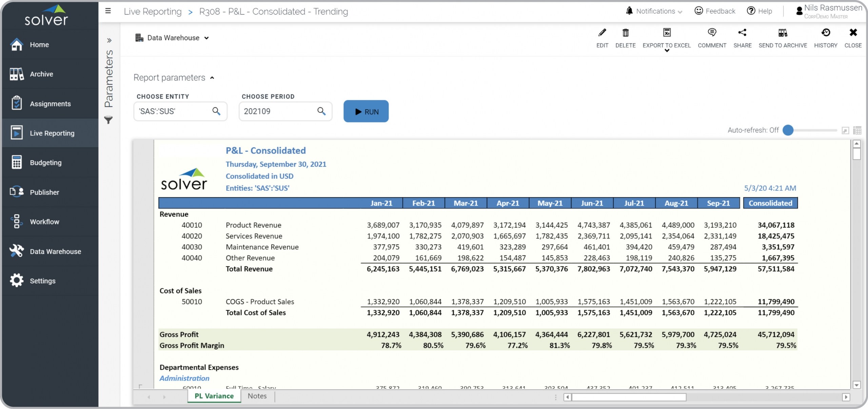Click the horizontal scrollbar under the report
The image size is (868, 409).
[629, 397]
